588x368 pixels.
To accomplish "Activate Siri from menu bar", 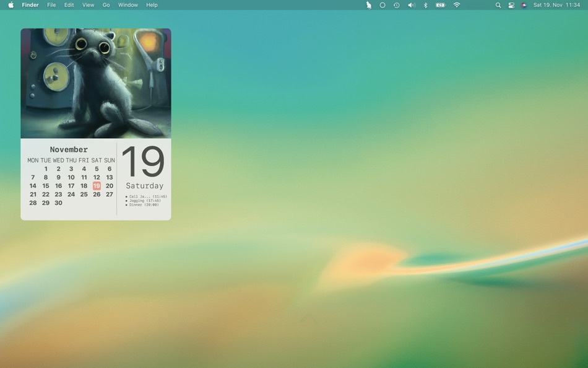I will pos(524,5).
